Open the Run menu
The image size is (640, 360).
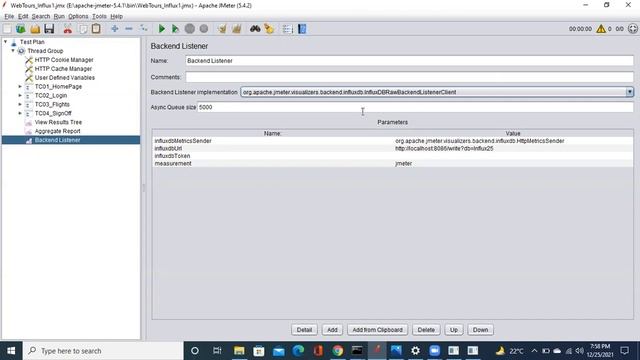59,16
